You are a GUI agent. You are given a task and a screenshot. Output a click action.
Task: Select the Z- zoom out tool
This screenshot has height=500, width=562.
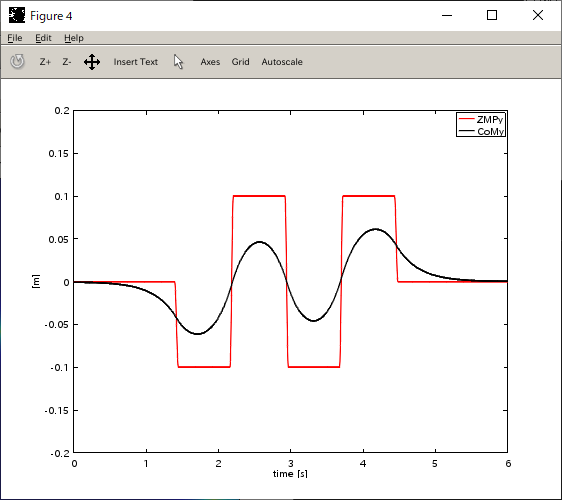coord(67,62)
